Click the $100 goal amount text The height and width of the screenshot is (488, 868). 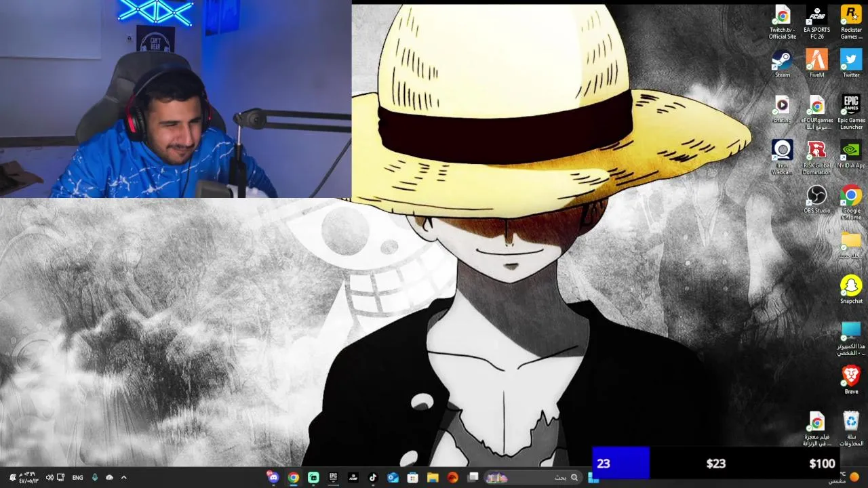(x=822, y=464)
